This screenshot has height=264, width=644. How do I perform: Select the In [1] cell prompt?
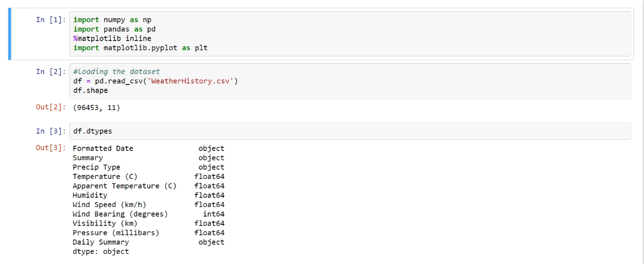click(x=51, y=20)
